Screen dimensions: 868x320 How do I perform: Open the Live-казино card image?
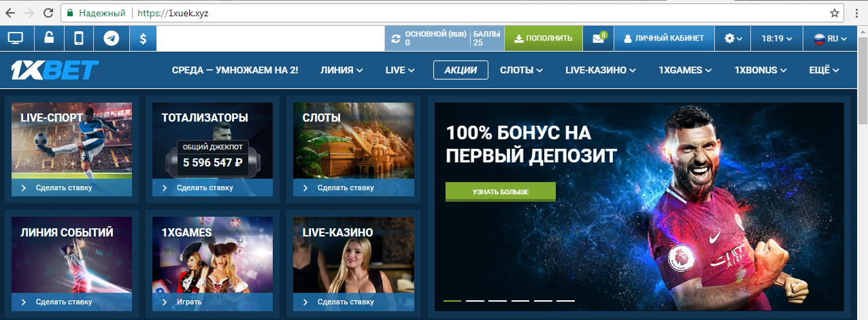pyautogui.click(x=354, y=255)
